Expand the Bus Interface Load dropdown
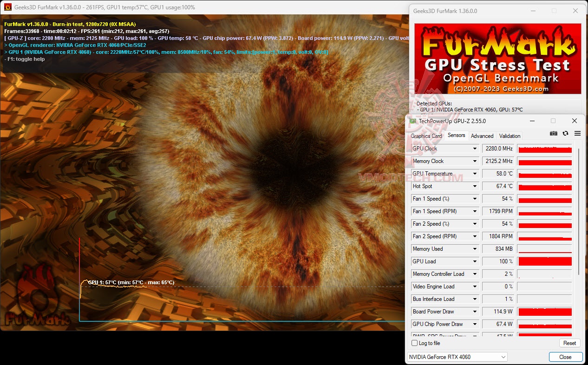The image size is (588, 365). (x=475, y=299)
